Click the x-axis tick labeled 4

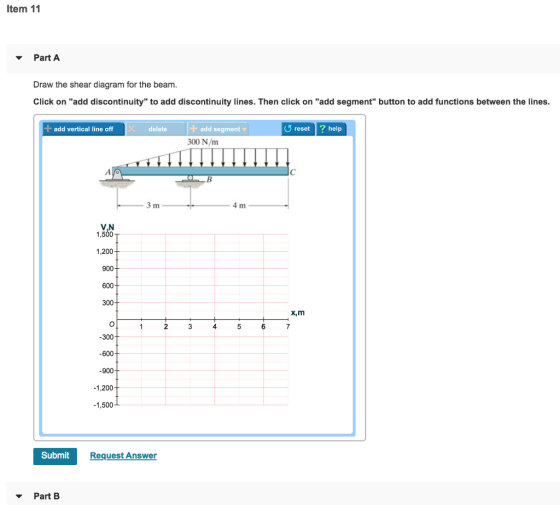(215, 326)
